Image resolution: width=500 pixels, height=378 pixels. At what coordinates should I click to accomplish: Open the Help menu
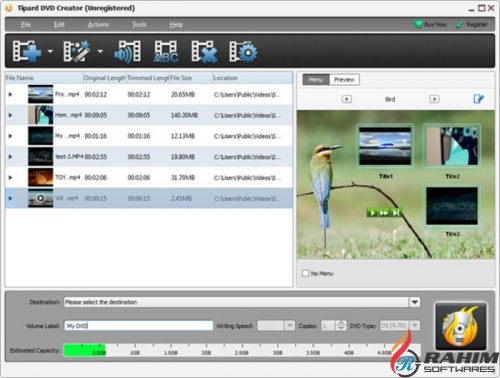pos(176,24)
